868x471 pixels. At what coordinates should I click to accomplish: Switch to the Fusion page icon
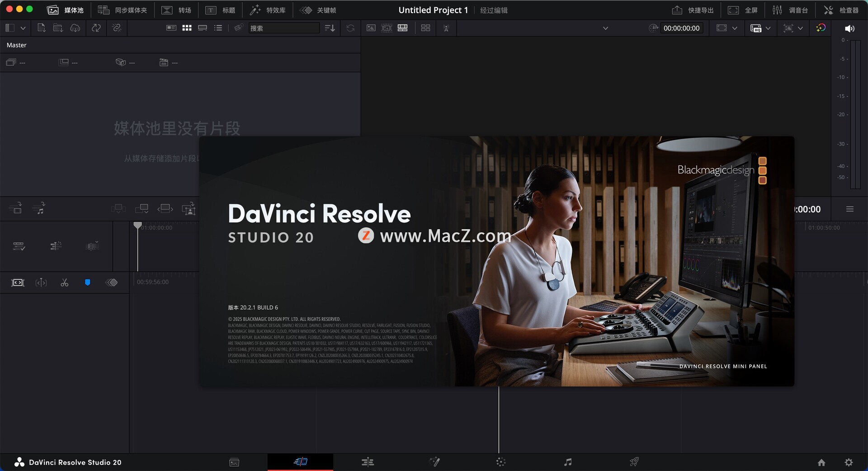point(434,462)
